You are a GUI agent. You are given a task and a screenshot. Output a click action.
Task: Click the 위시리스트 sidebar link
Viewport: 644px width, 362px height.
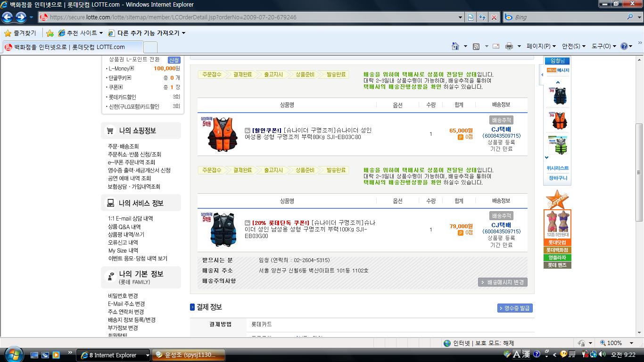click(558, 168)
